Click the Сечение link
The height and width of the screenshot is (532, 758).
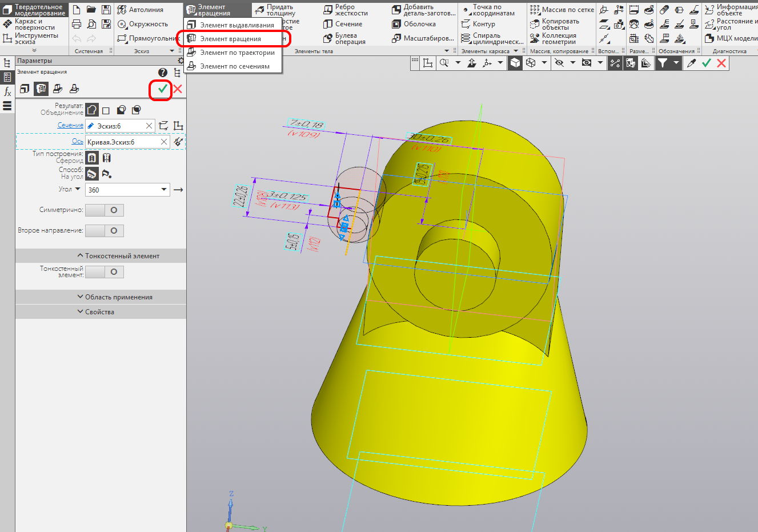(x=70, y=125)
